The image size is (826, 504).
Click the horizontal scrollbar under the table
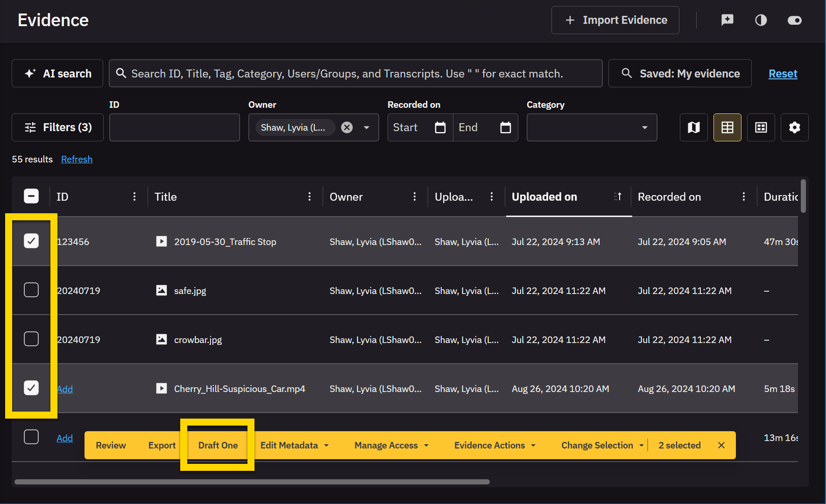pyautogui.click(x=252, y=482)
